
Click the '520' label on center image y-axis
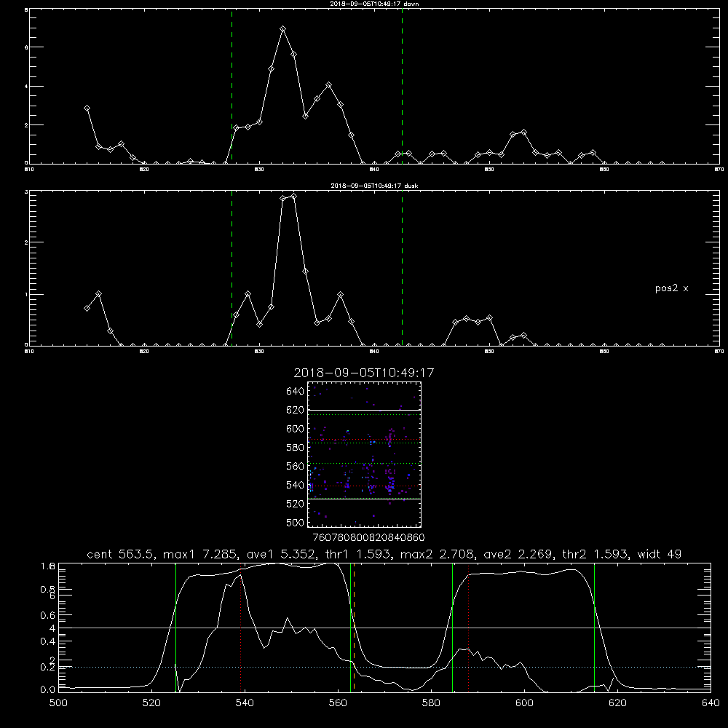point(296,504)
